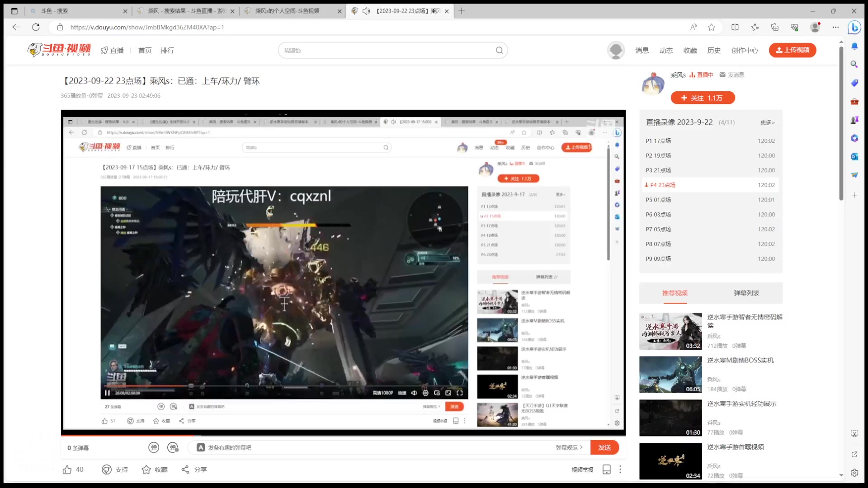The image size is (868, 488).
Task: Open Bing Copilot sidebar icon
Action: [854, 27]
